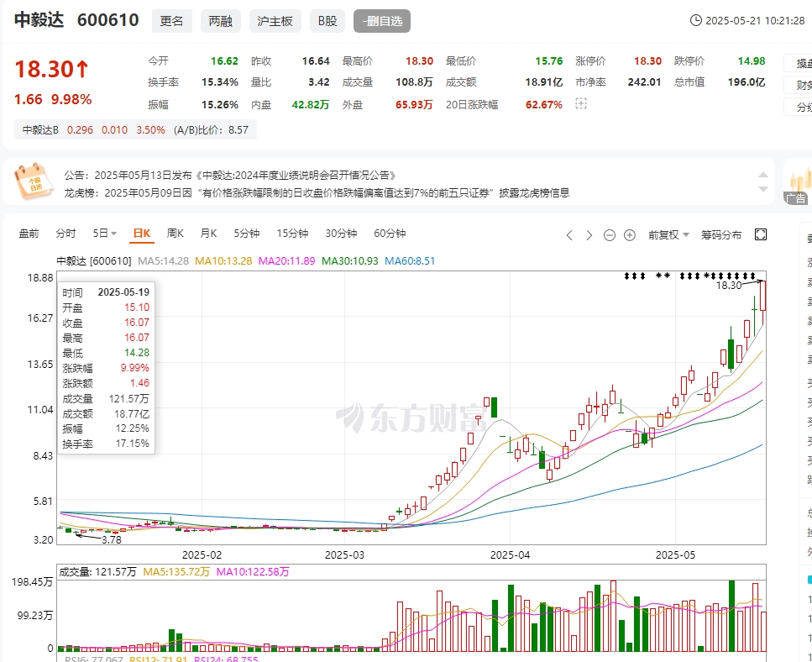
Task: Click the volume MA10:122.58万 label
Action: tap(253, 572)
